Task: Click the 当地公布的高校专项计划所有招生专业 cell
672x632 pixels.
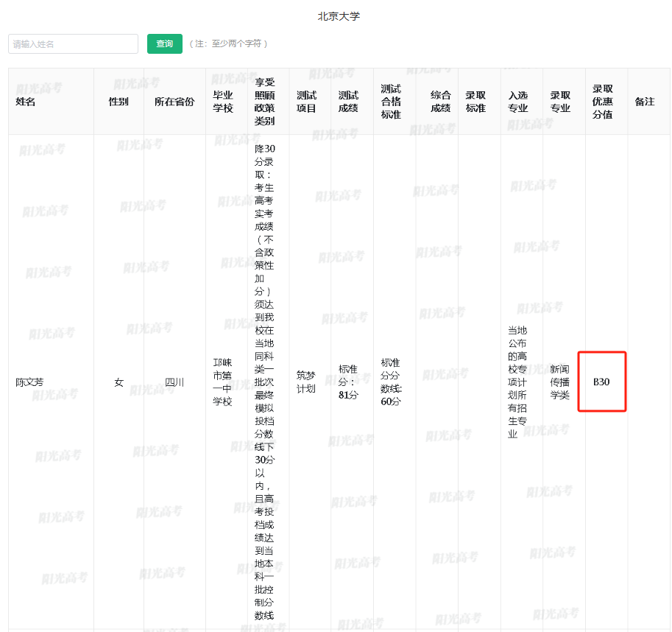Action: (517, 382)
